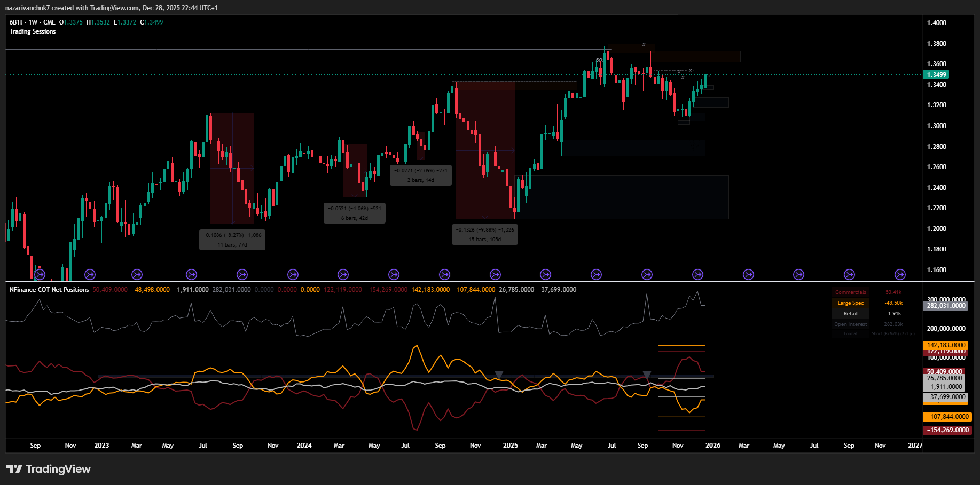The height and width of the screenshot is (485, 980).
Task: Select the purple session icon below November 2025
Action: (697, 274)
